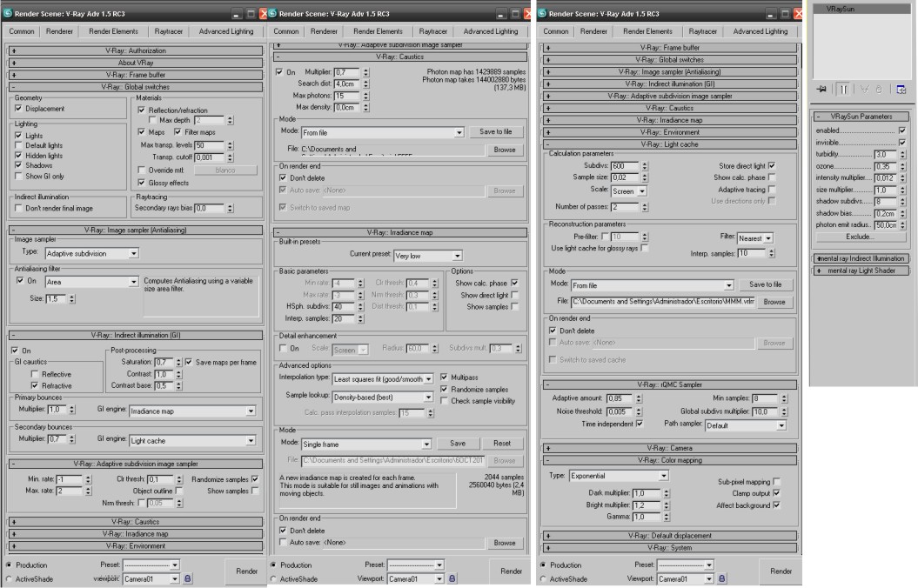Click the Light cache Subdivs spinner arrows
Viewport: 918px width, 588px height.
coord(644,165)
